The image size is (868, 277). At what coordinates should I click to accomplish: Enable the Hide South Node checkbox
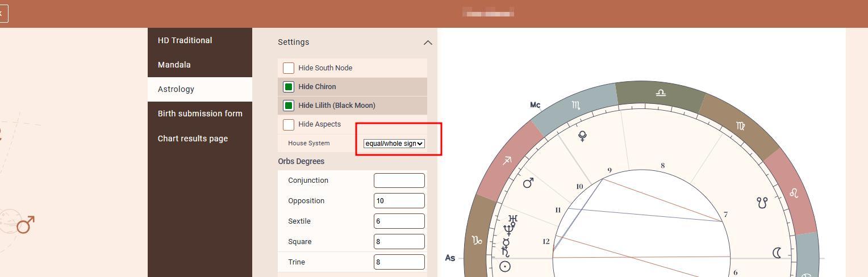tap(289, 68)
